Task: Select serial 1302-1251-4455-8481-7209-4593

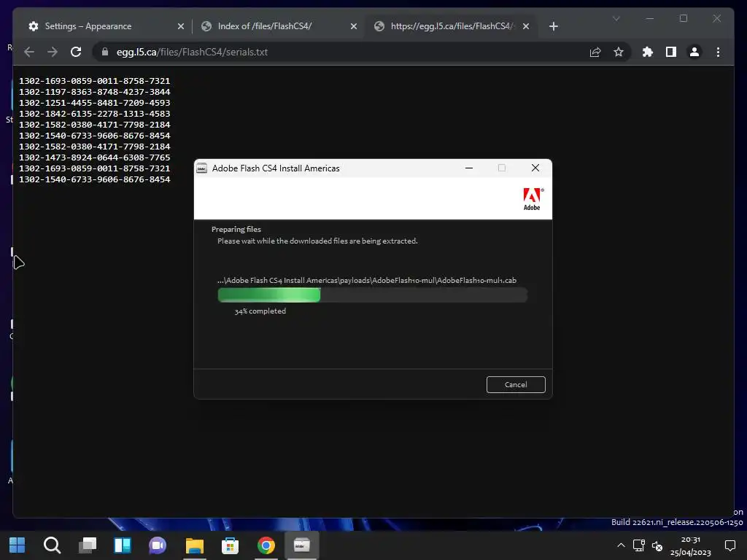Action: click(x=94, y=103)
